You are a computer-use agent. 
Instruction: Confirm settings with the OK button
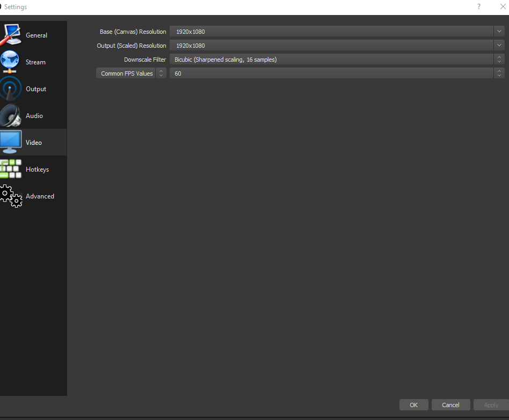click(x=413, y=405)
